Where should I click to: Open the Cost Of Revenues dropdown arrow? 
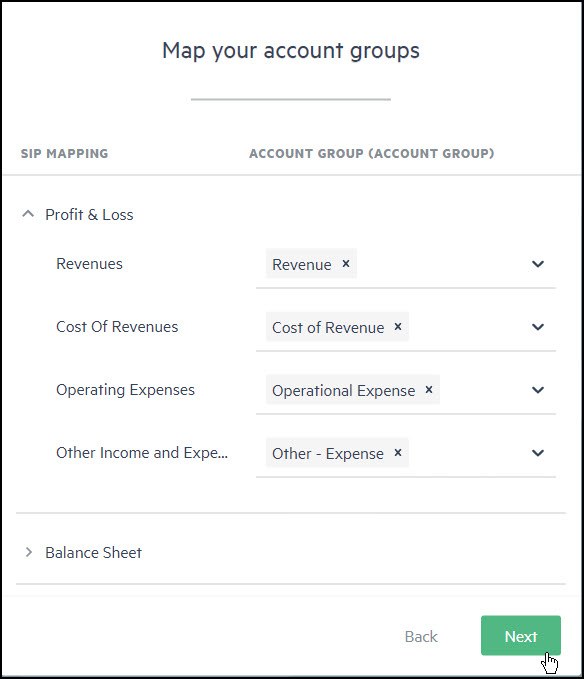point(538,327)
